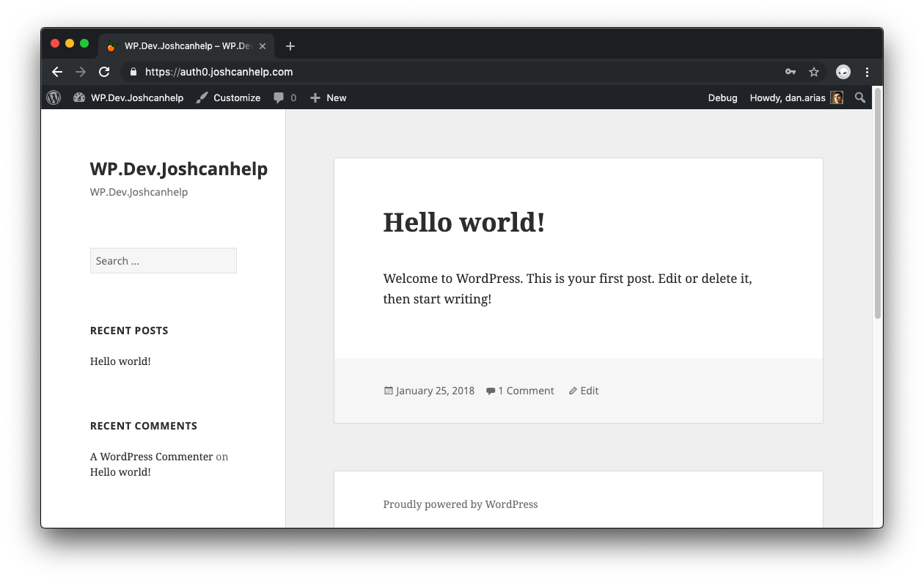Open the New content menu in admin bar
This screenshot has width=924, height=582.
point(328,97)
